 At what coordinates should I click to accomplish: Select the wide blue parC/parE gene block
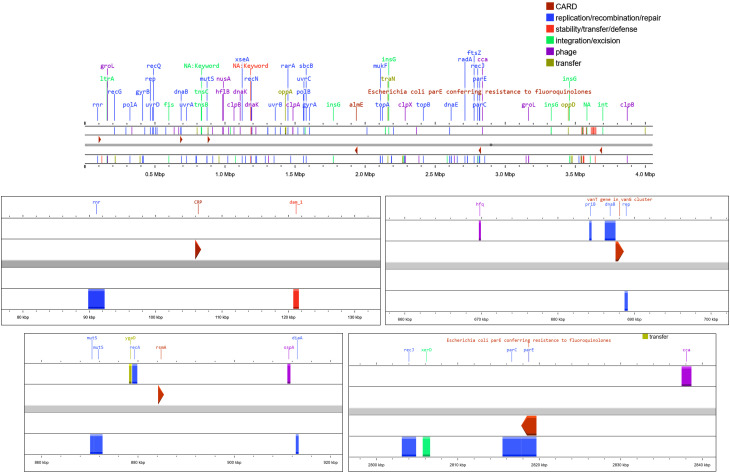coord(520,446)
